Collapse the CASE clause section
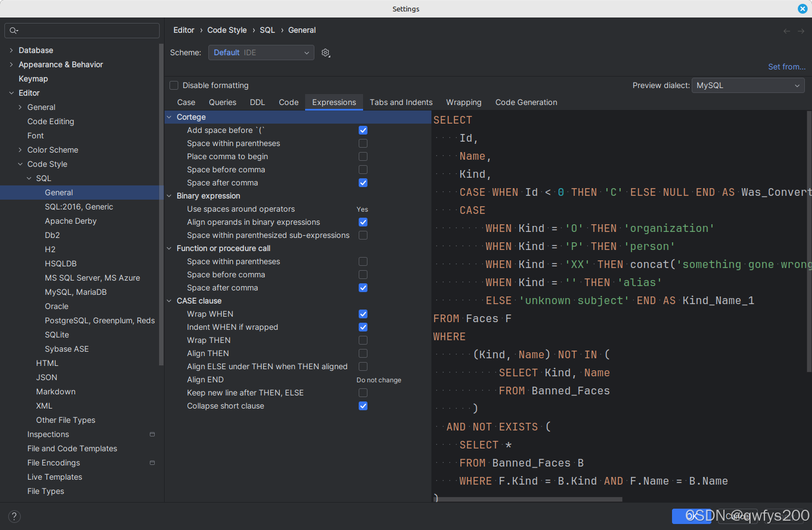The width and height of the screenshot is (812, 530). tap(169, 301)
